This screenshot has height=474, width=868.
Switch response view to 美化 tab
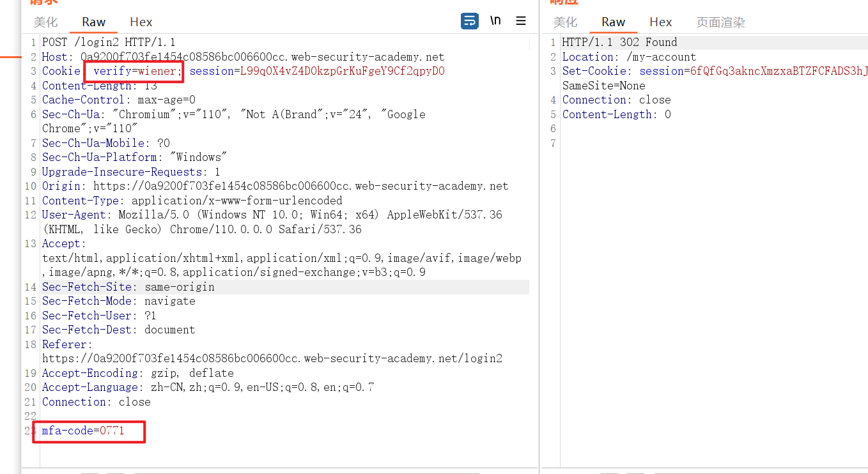(x=565, y=22)
